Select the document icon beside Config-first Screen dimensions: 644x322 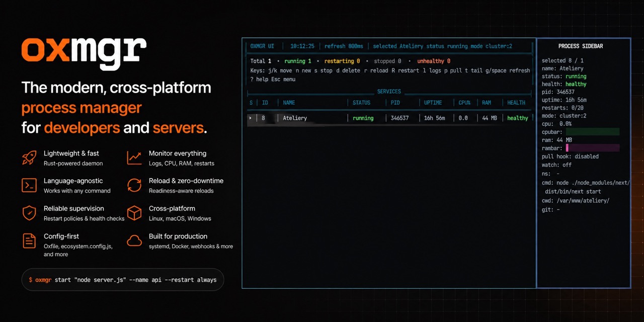29,240
